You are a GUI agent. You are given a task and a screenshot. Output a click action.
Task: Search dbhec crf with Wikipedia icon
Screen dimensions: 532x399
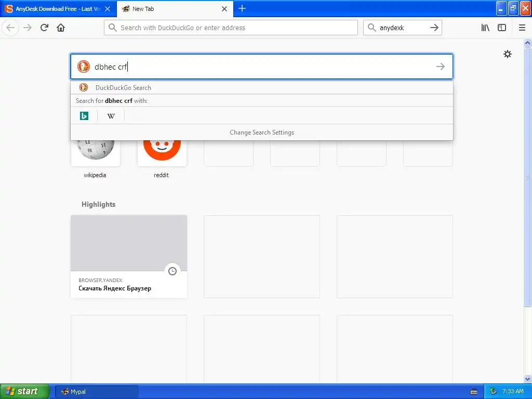(x=111, y=116)
